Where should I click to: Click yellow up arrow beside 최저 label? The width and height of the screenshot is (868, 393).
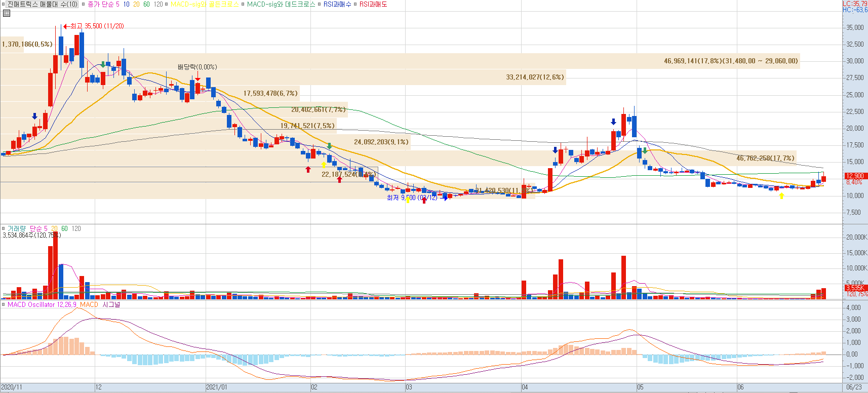408,200
